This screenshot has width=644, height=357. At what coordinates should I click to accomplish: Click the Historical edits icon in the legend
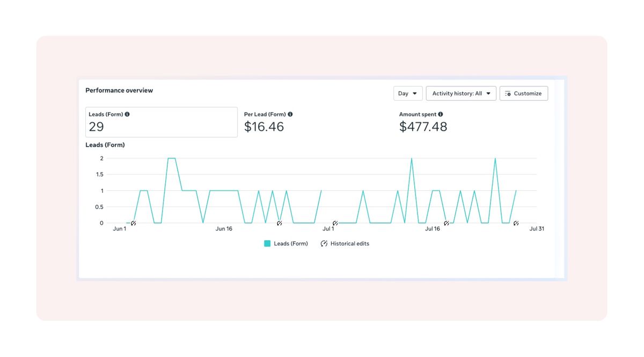[324, 243]
